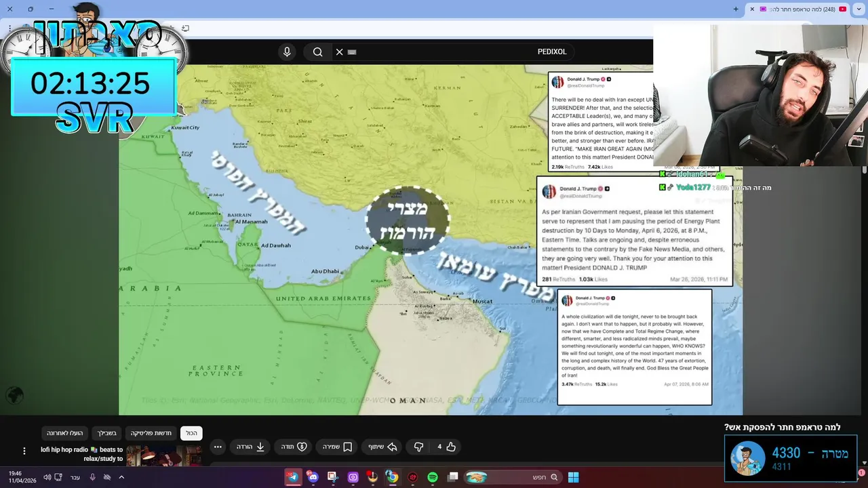Click the whole civilization Trump post card
This screenshot has height=488, width=868.
tap(635, 347)
